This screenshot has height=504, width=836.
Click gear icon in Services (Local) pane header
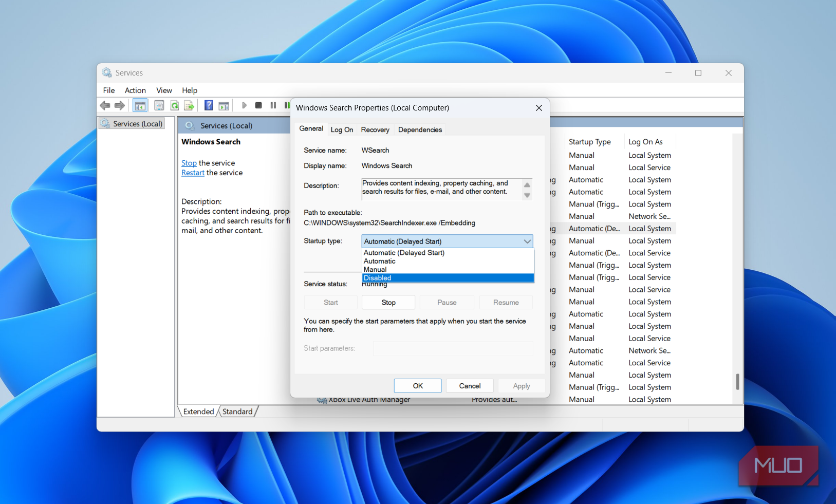(190, 125)
